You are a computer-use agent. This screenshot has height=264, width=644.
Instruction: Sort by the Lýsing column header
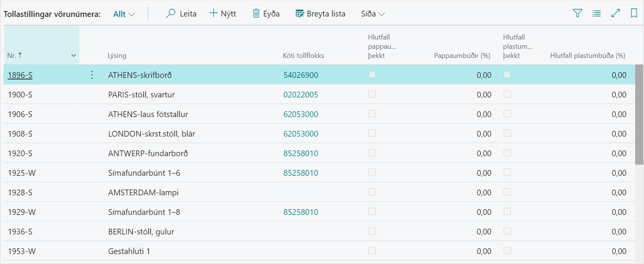pos(117,56)
